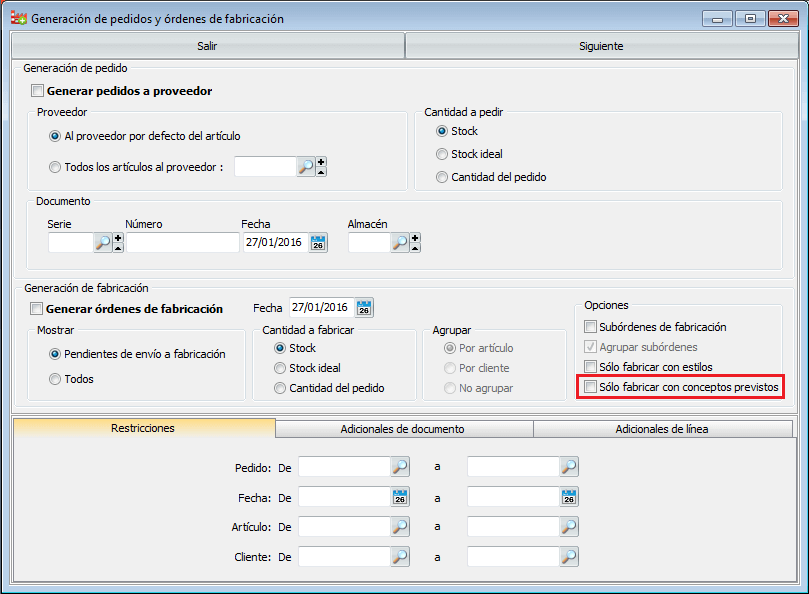Check Generar órdenes de fabricación
This screenshot has height=594, width=809.
(x=38, y=309)
